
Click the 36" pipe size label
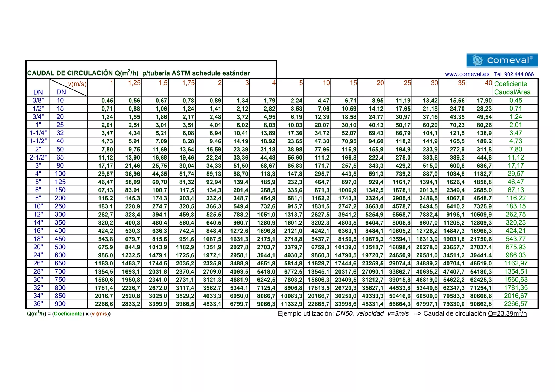[x=38, y=304]
